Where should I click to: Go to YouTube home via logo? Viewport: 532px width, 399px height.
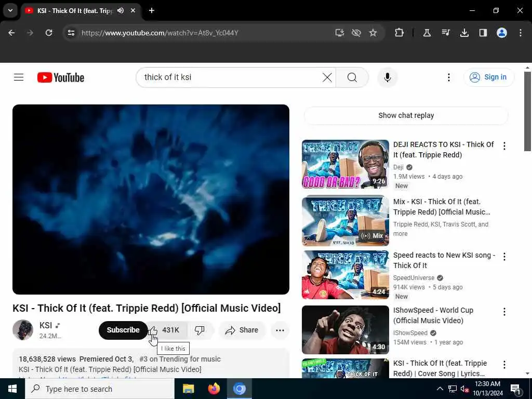click(x=61, y=77)
